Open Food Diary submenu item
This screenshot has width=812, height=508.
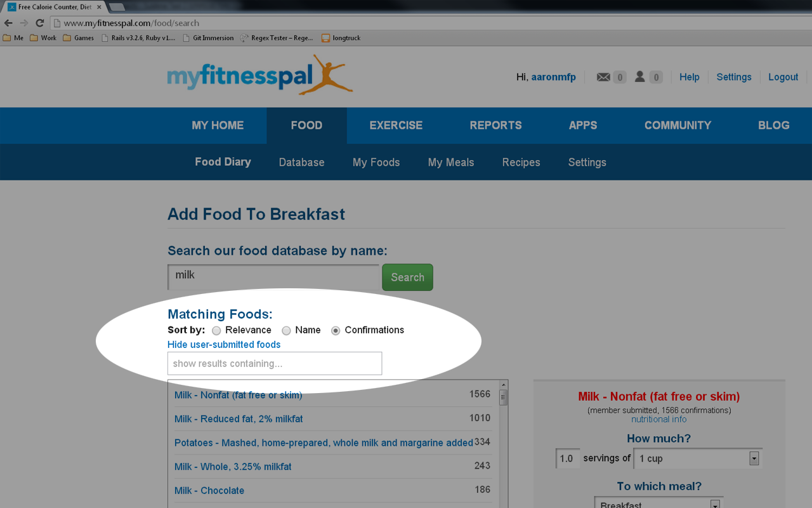[x=223, y=162]
